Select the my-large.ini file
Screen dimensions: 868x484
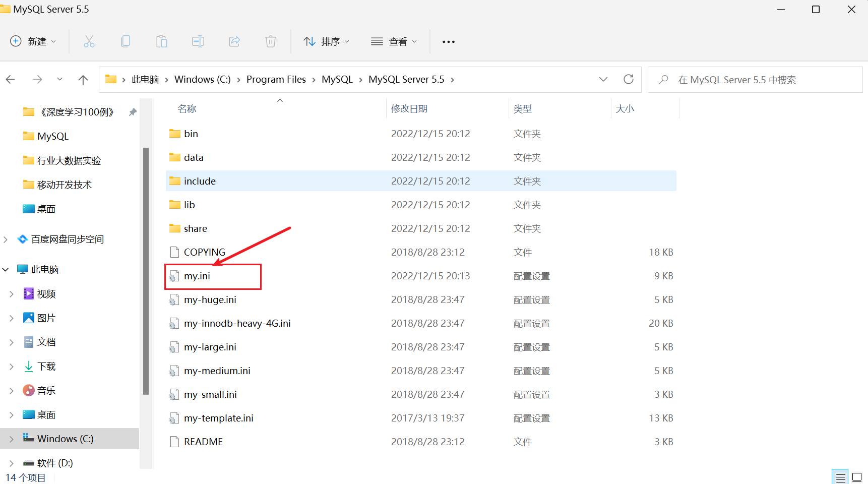421,347
